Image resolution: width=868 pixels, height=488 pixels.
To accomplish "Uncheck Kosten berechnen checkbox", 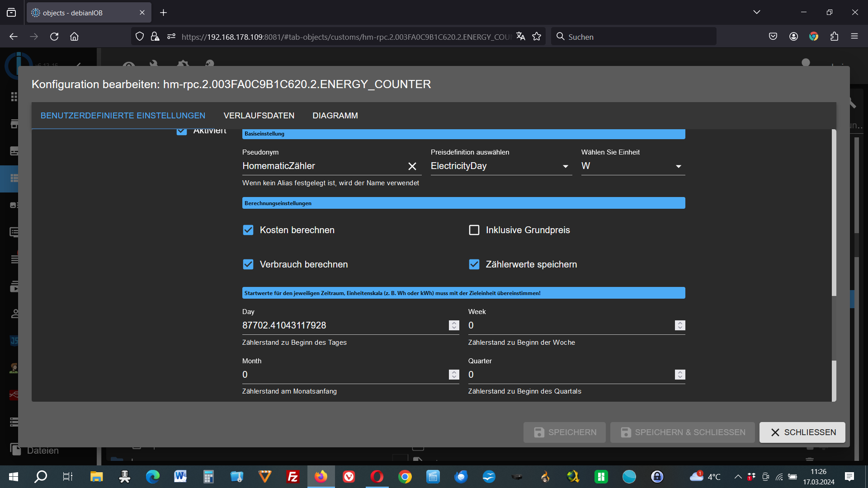I will coord(248,230).
